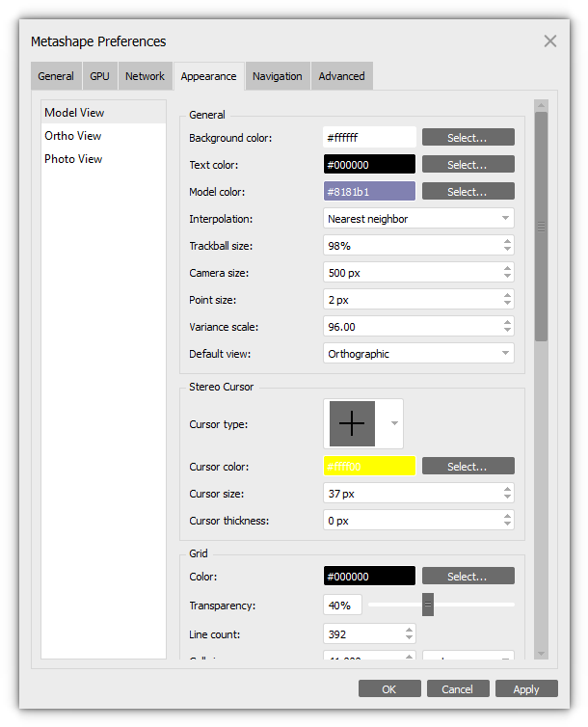Select Model View in the list
The width and height of the screenshot is (588, 727).
103,113
